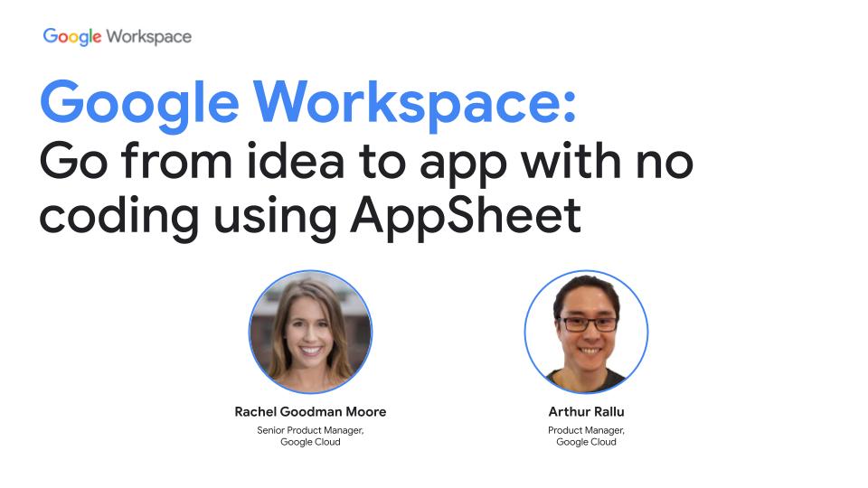Click the 'Product Manager, Google Cloud' caption under Arthur Rallu
This screenshot has height=488, width=868.
coord(586,436)
